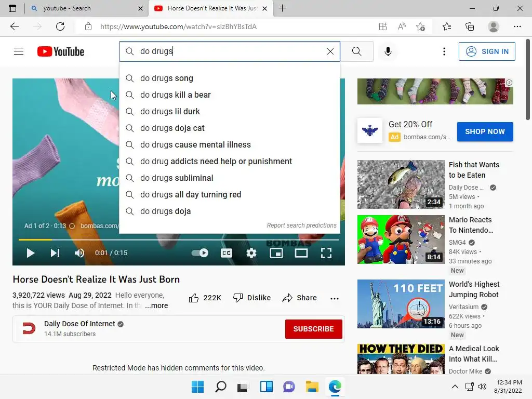Clear the search box text
The width and height of the screenshot is (532, 399).
[x=330, y=51]
